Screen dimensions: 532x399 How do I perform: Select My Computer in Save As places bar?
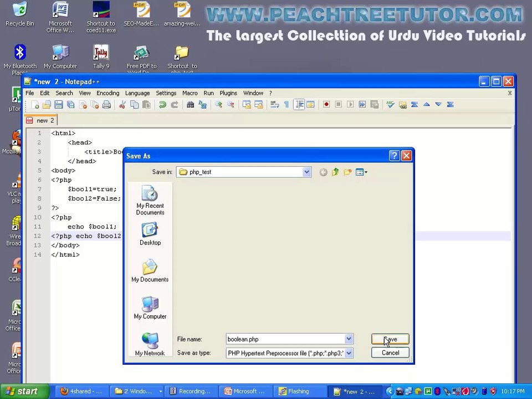coord(150,308)
